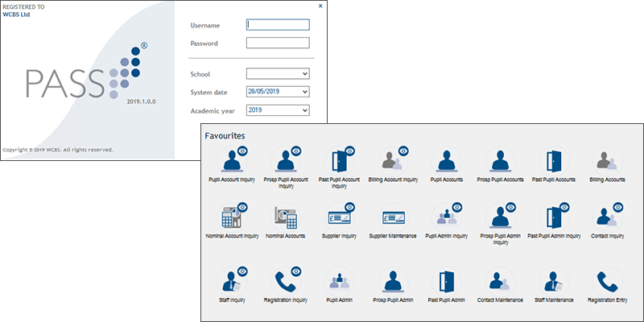Open the Academic year dropdown

pos(278,110)
